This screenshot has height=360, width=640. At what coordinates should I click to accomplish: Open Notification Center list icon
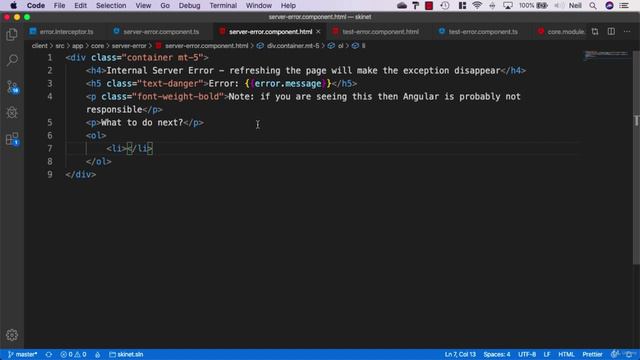(624, 5)
